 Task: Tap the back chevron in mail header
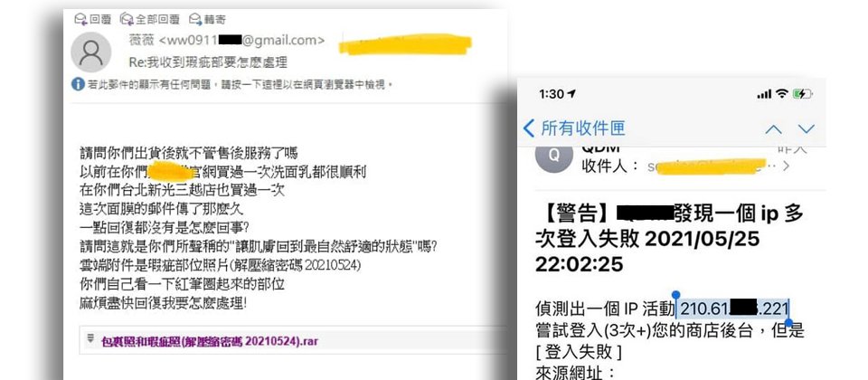tap(529, 128)
